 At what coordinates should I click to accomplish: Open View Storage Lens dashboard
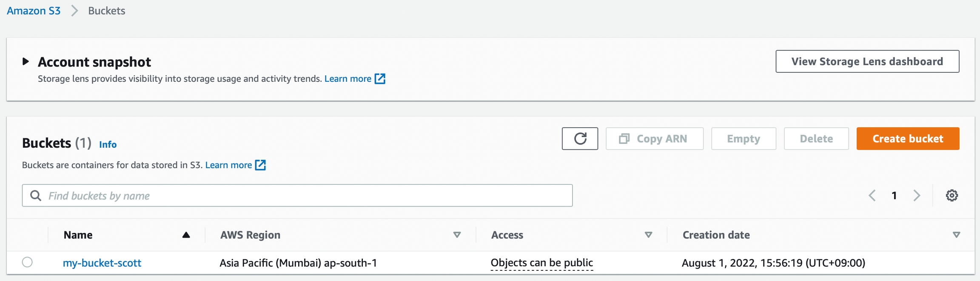click(x=867, y=62)
